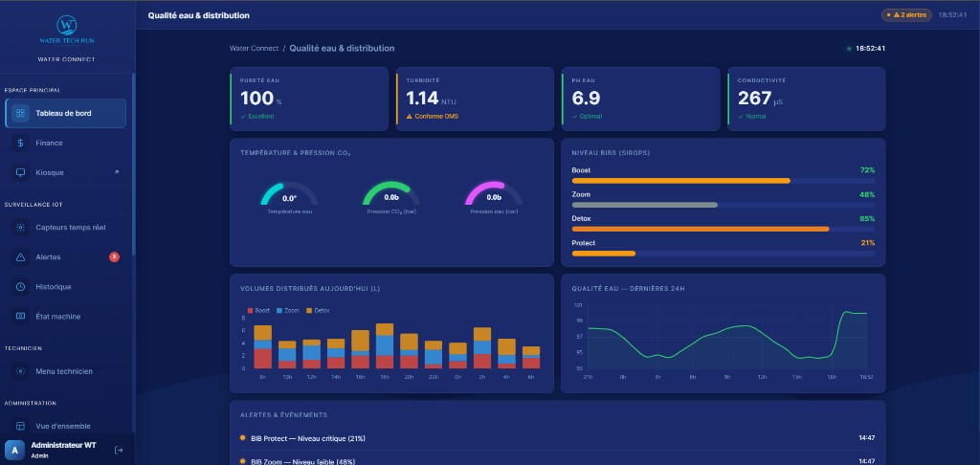
Task: Open Tableau de bord menu item
Action: [66, 113]
